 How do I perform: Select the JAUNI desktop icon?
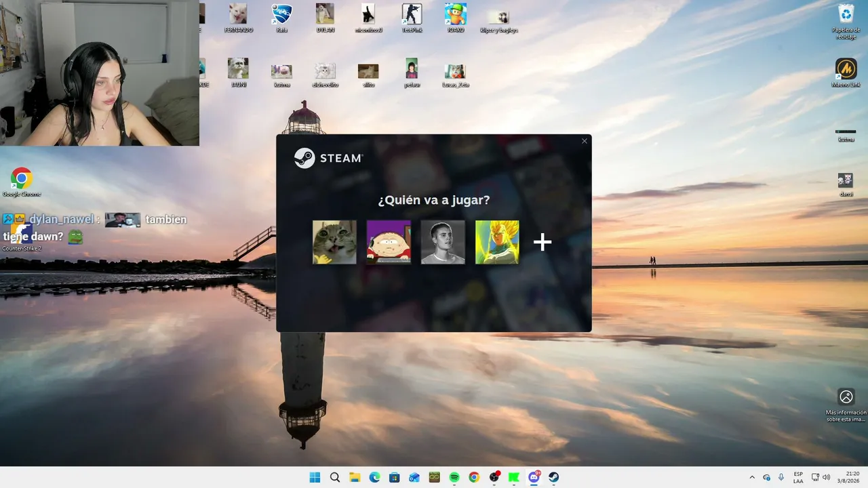point(238,73)
